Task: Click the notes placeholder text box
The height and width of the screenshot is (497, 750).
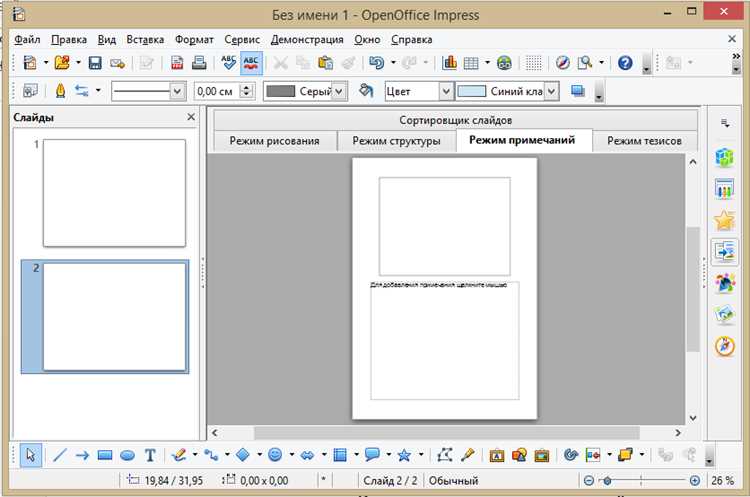Action: (444, 341)
